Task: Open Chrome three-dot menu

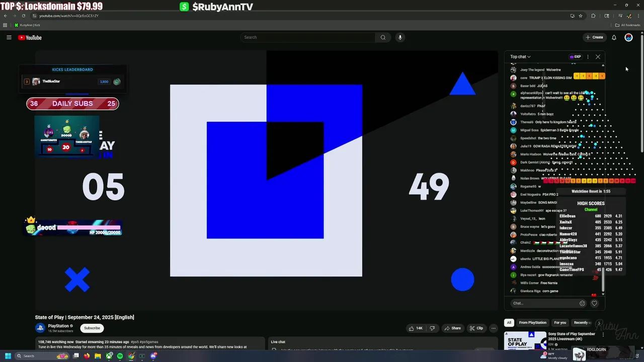Action: [638, 16]
